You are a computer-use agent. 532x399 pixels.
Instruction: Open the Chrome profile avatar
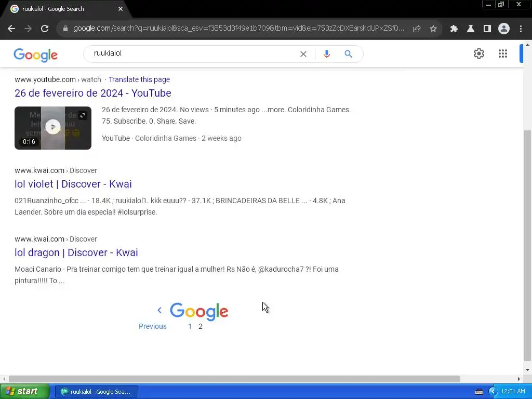(504, 29)
